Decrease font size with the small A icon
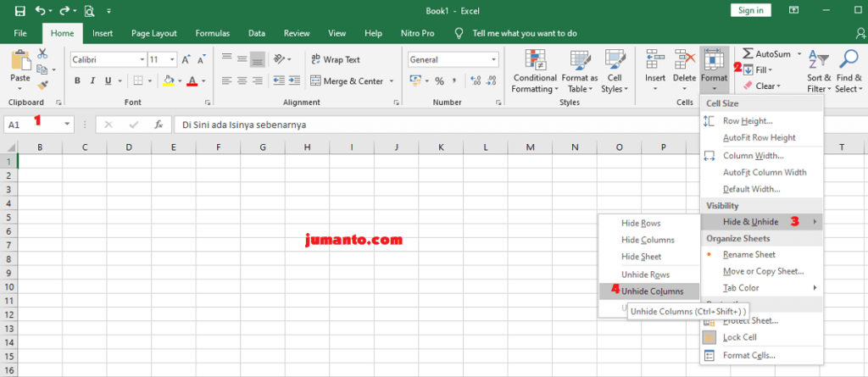This screenshot has height=377, width=868. click(202, 59)
